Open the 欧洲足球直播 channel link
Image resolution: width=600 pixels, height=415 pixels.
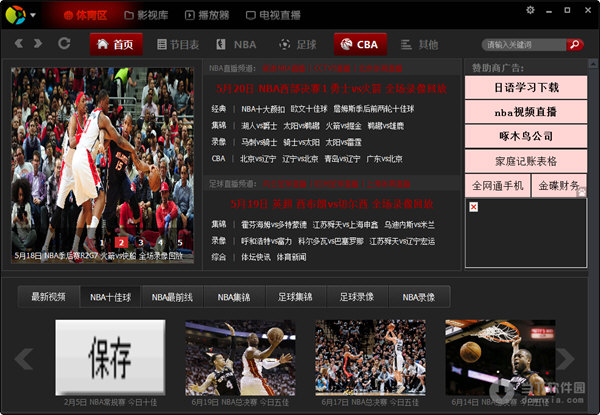click(336, 184)
